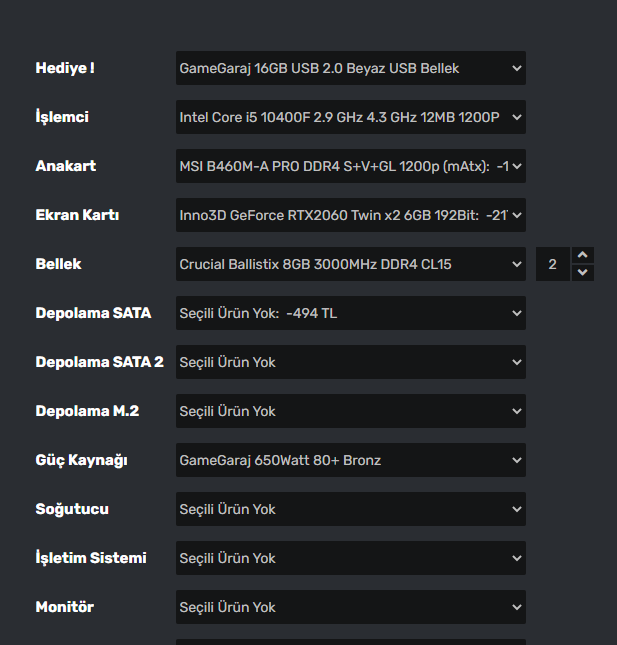The image size is (617, 645).
Task: Open the Ekran Kartı graphics card dropdown
Action: point(350,215)
